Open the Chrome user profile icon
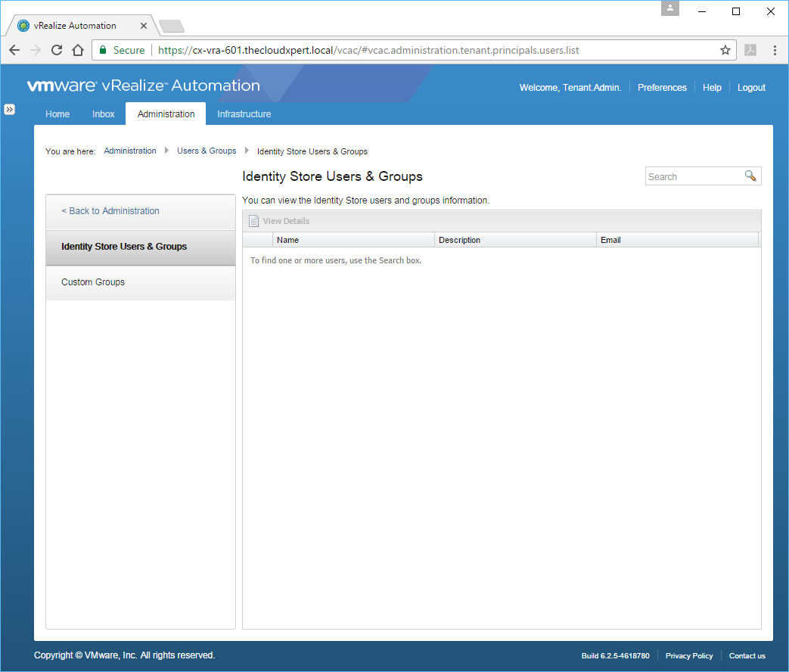Viewport: 789px width, 672px height. pyautogui.click(x=670, y=8)
